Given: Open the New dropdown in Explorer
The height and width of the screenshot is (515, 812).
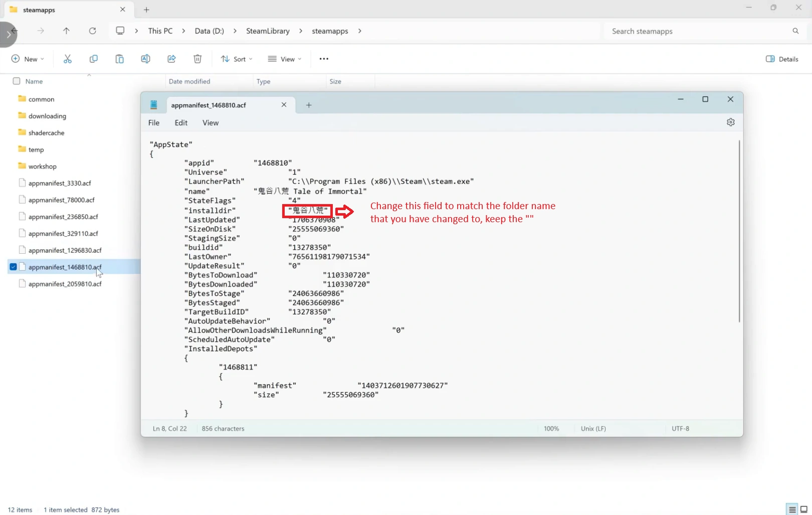Looking at the screenshot, I should click(28, 59).
